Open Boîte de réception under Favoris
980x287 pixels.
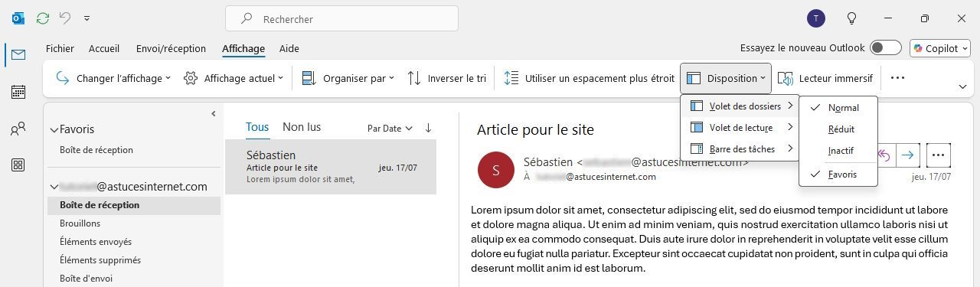click(x=96, y=150)
